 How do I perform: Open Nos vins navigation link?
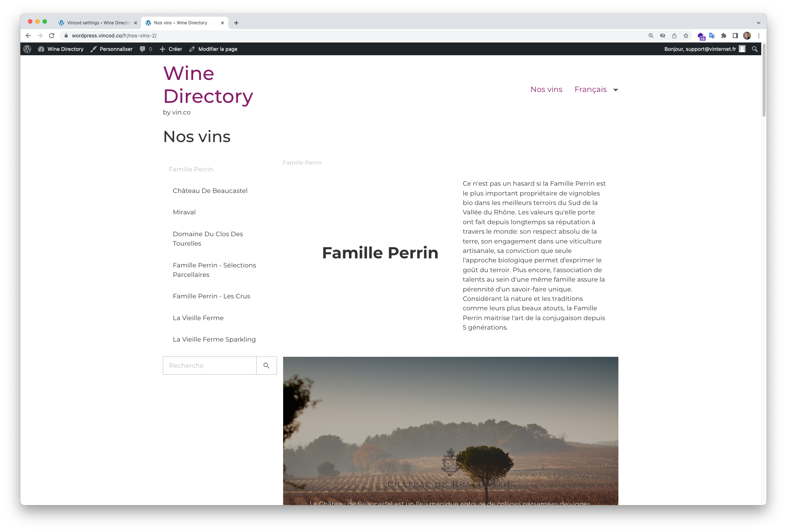tap(546, 89)
